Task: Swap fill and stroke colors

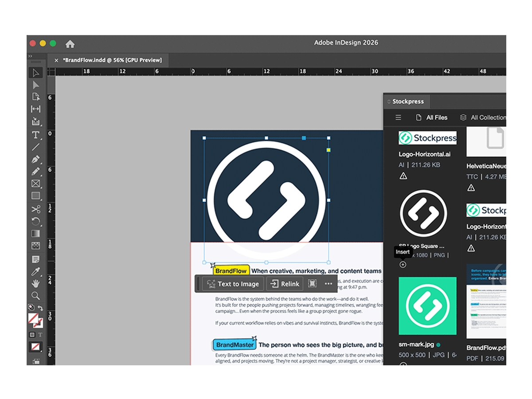Action: (40, 307)
